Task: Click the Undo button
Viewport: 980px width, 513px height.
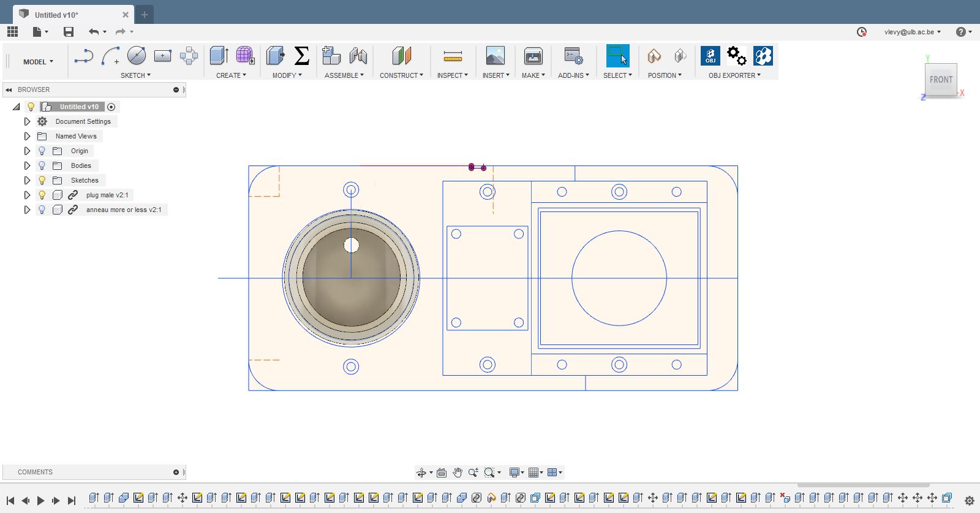Action: coord(94,32)
